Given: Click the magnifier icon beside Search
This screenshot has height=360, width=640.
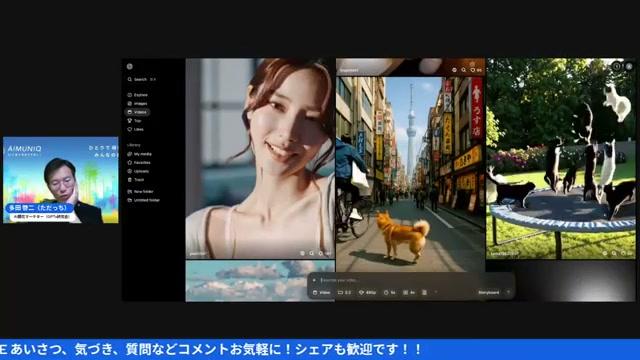Looking at the screenshot, I should (130, 80).
